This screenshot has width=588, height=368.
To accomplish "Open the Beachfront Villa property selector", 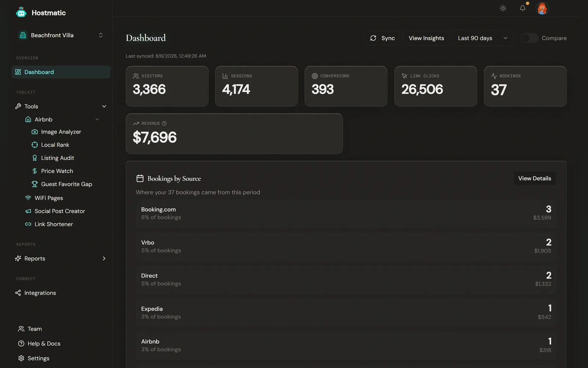I will [x=61, y=35].
